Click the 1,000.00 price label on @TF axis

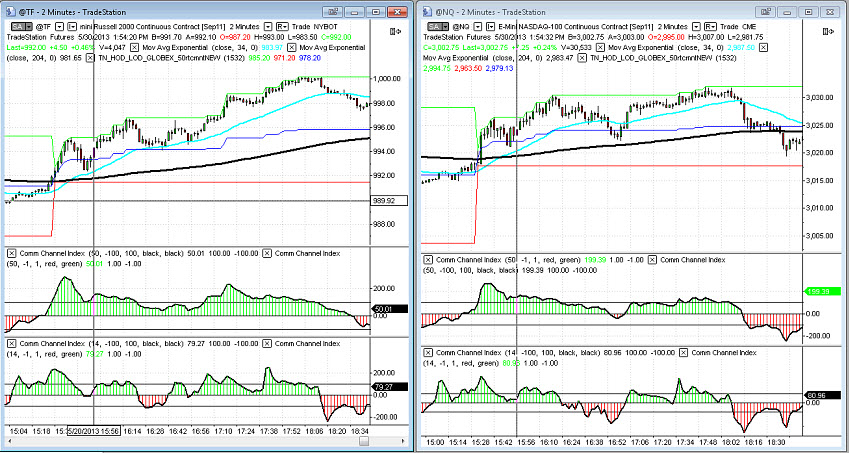[387, 78]
